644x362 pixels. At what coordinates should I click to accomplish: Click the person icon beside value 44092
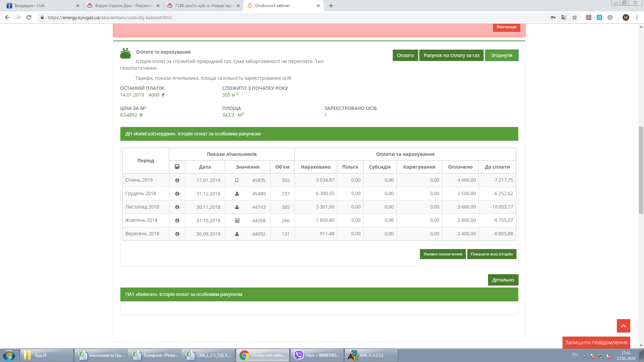click(237, 234)
